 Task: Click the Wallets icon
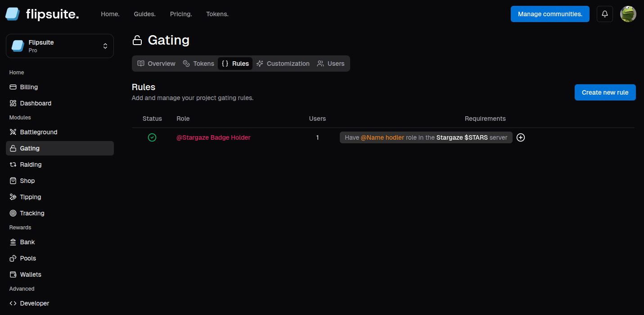point(13,274)
